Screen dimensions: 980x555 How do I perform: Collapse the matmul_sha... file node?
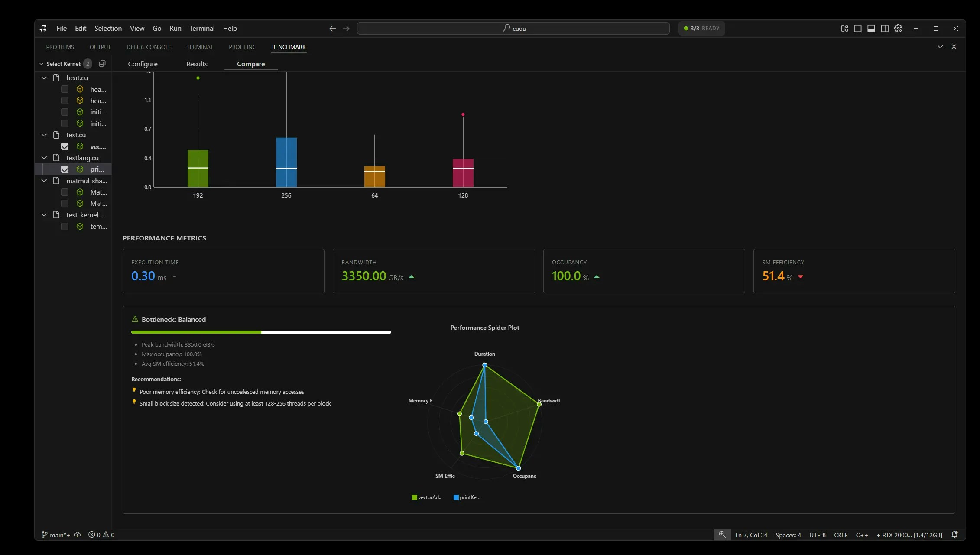pos(44,181)
